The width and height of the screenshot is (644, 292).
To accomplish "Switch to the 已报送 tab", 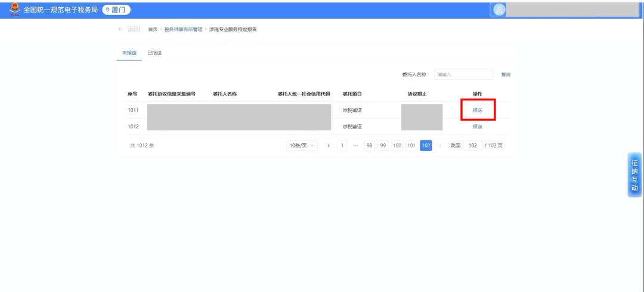I will 154,53.
